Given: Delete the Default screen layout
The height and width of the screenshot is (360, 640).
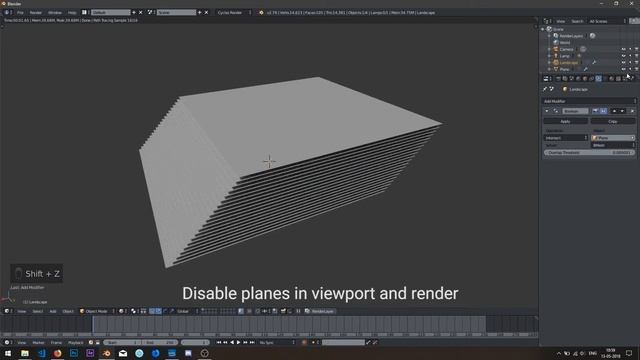Looking at the screenshot, I should 141,13.
